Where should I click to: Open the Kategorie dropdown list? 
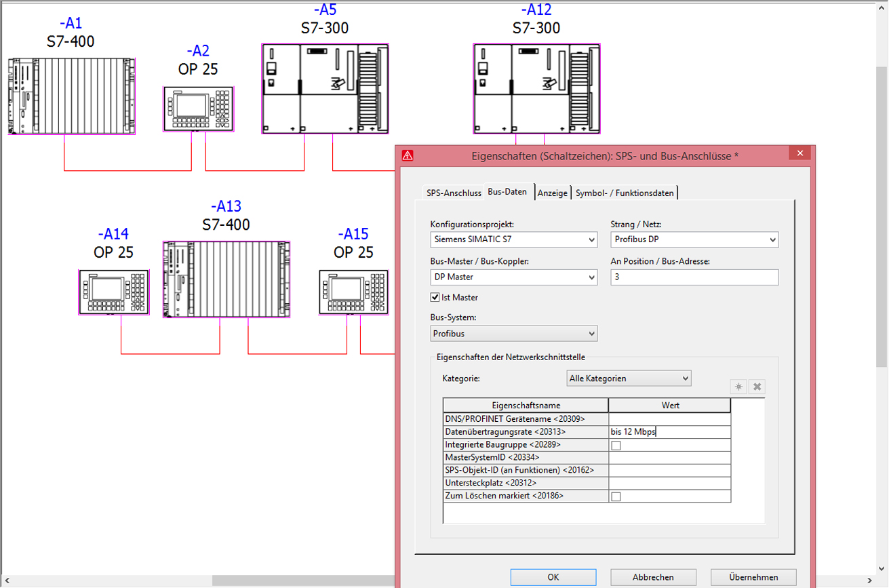coord(629,378)
